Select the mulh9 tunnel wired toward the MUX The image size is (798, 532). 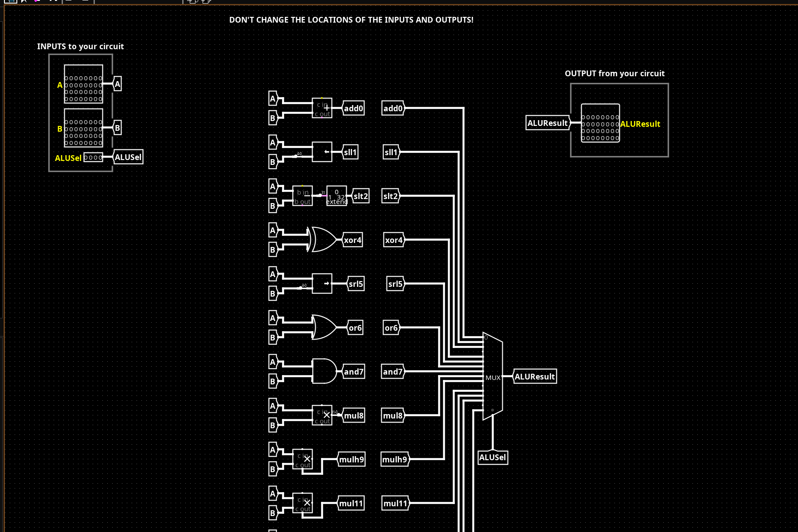pyautogui.click(x=395, y=459)
